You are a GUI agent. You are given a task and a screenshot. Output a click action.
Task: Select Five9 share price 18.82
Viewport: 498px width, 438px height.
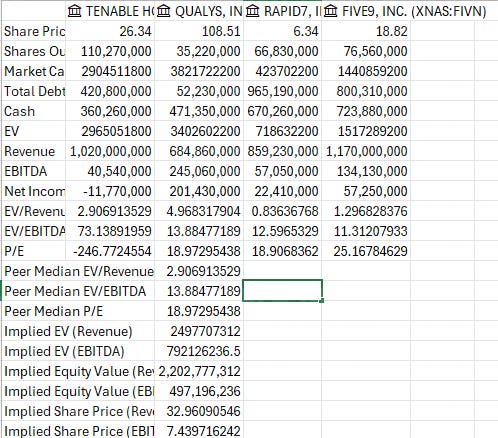click(x=392, y=31)
